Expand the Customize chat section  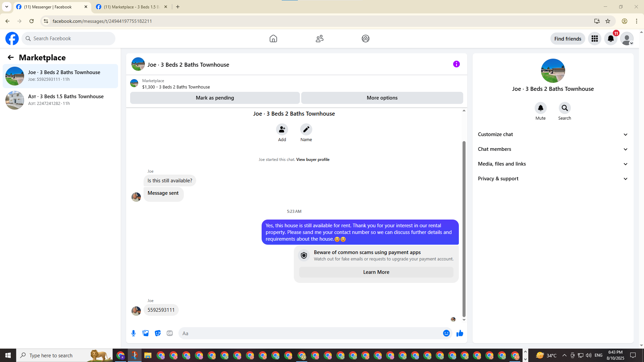tap(552, 134)
